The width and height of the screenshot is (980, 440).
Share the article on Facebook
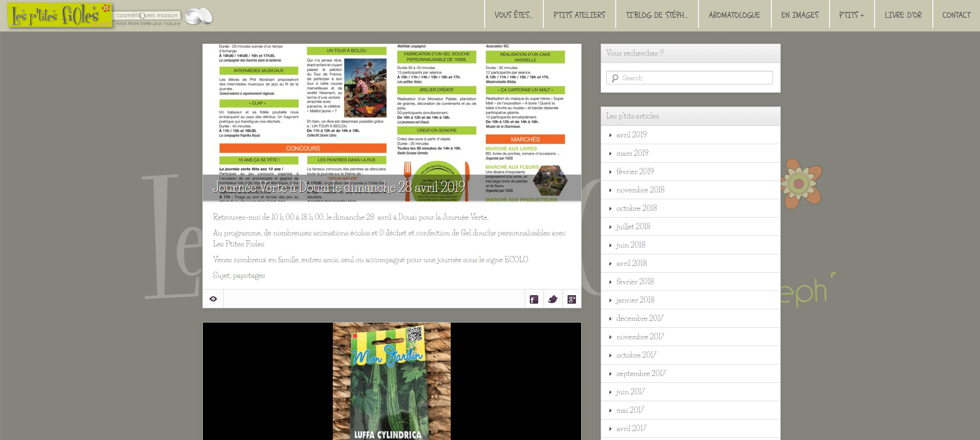point(534,299)
